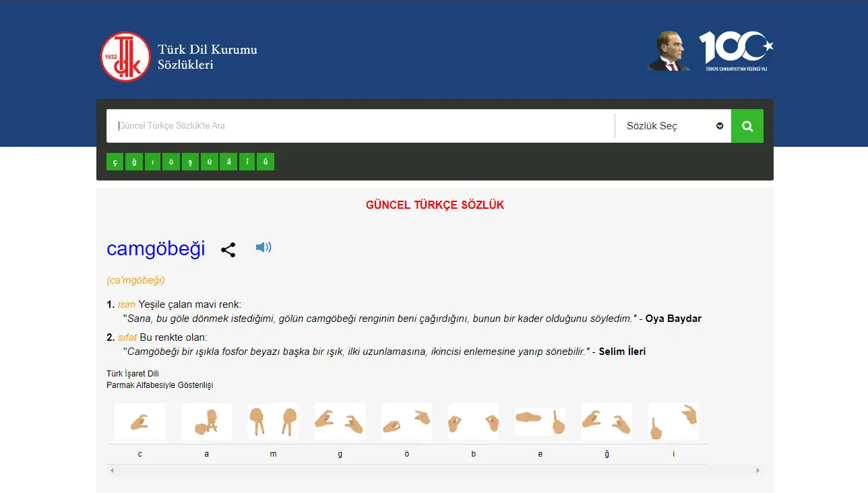868x493 pixels.
Task: View the hand sign for letter ğ
Action: coord(607,422)
